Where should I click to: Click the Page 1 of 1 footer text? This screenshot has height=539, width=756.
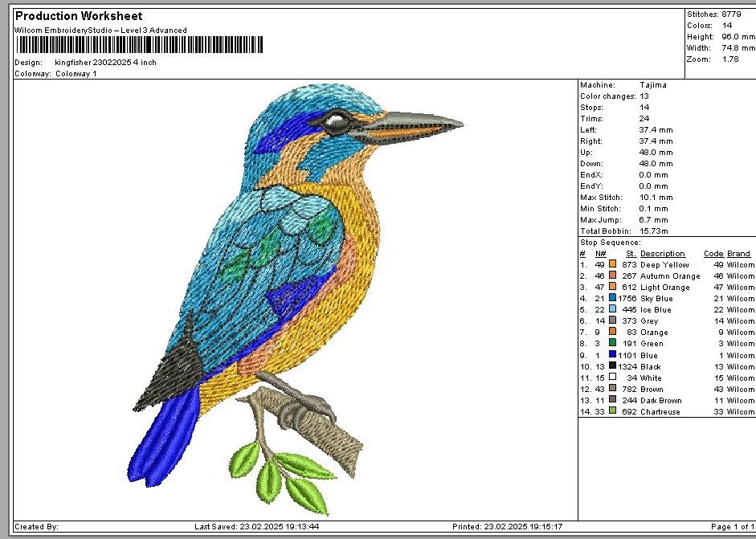[x=732, y=527]
